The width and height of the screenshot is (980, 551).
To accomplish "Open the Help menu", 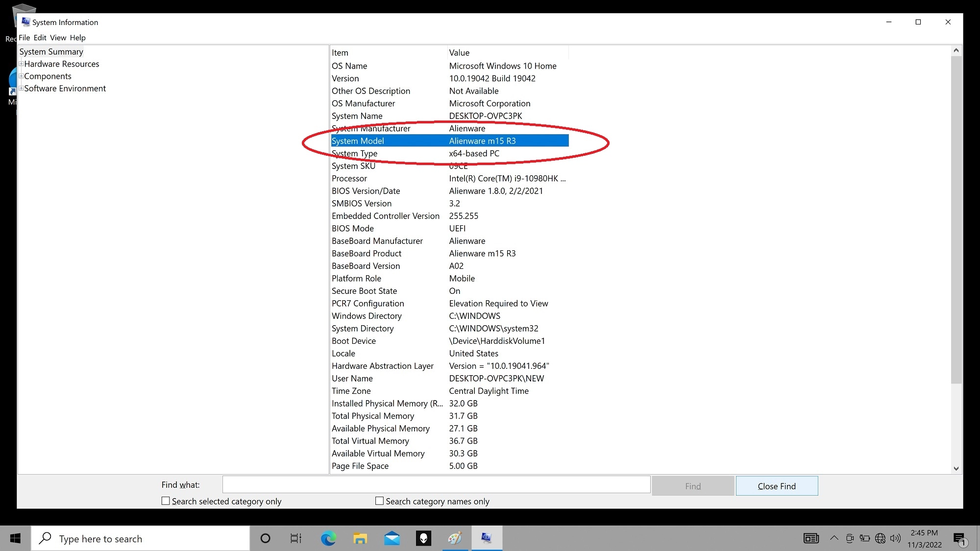I will pos(77,38).
